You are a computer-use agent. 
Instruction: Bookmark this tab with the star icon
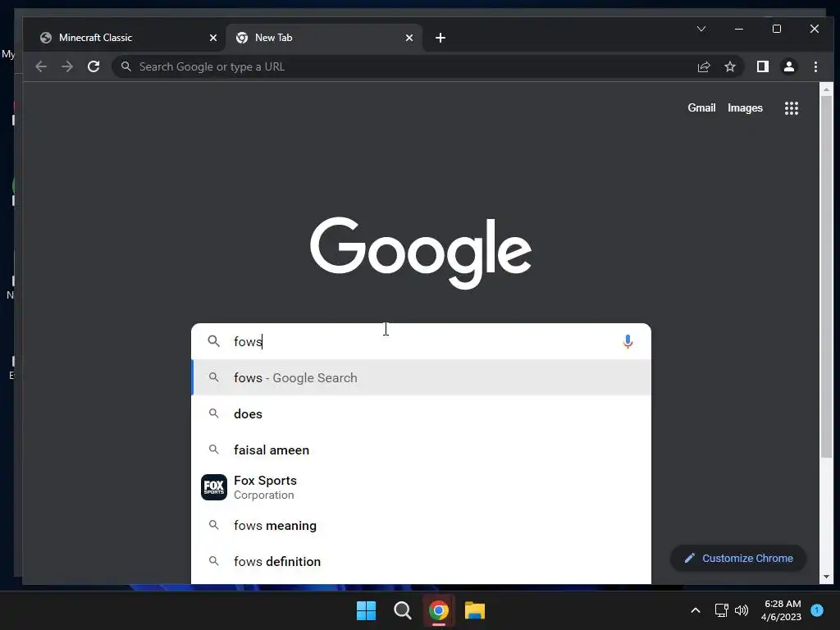click(x=729, y=67)
